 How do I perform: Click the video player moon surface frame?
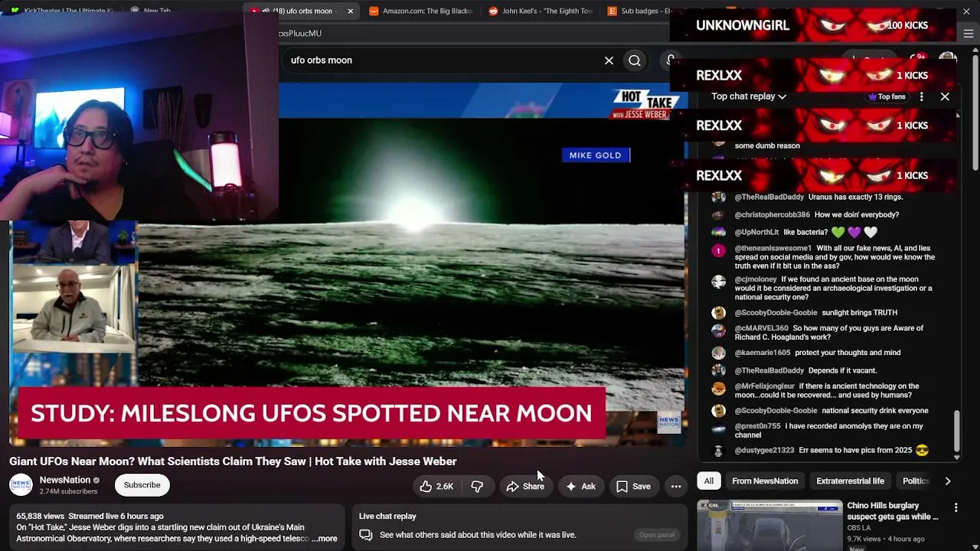pyautogui.click(x=410, y=264)
